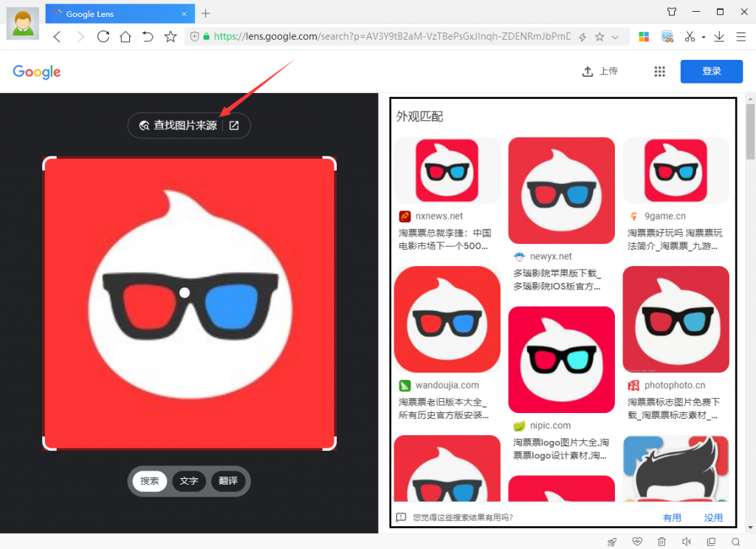Click the photophoto.cn source link
The image size is (756, 549).
675,385
